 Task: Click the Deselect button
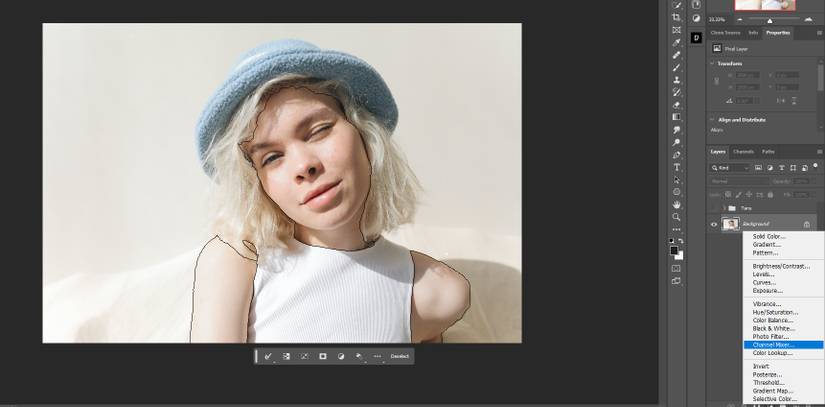tap(400, 356)
